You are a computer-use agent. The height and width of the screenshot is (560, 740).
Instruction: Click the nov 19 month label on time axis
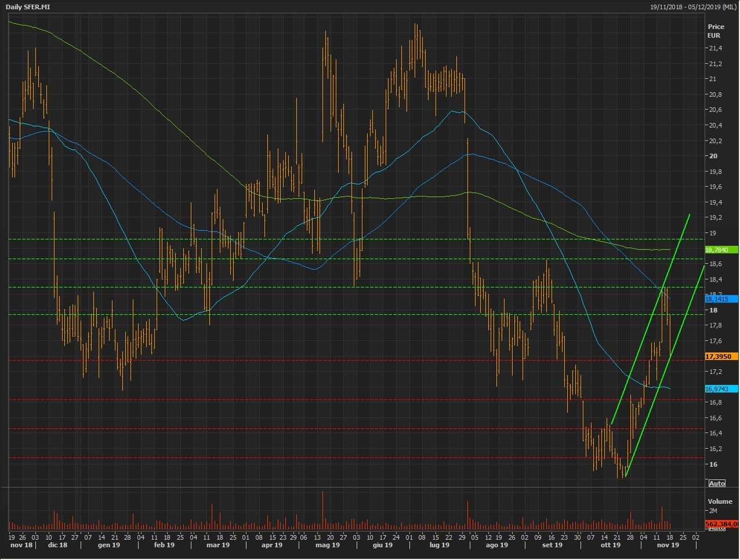pyautogui.click(x=668, y=545)
